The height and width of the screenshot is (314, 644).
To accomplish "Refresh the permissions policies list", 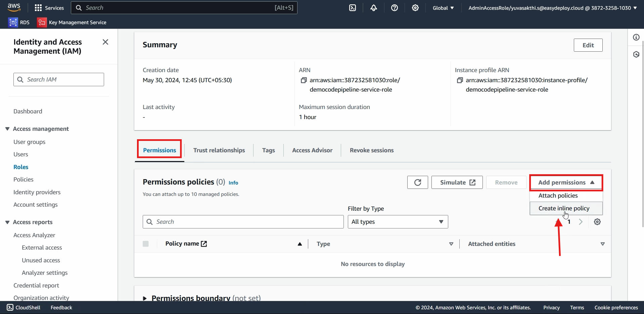I will point(418,182).
